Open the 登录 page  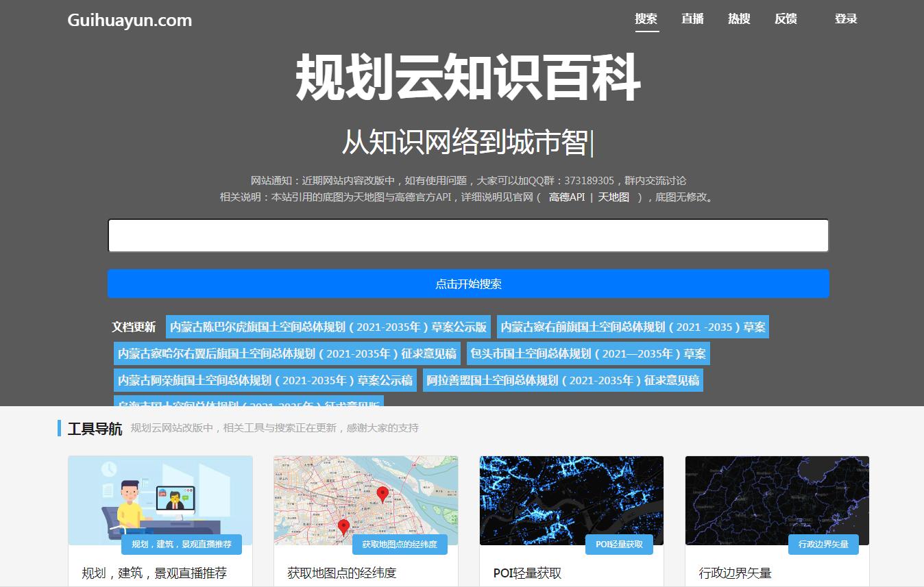(x=845, y=18)
